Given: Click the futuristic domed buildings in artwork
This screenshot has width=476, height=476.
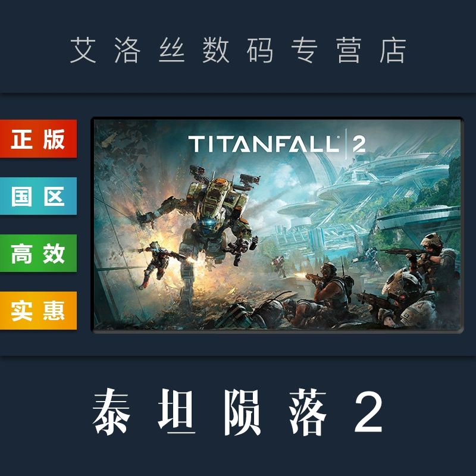Looking at the screenshot, I should 374,195.
